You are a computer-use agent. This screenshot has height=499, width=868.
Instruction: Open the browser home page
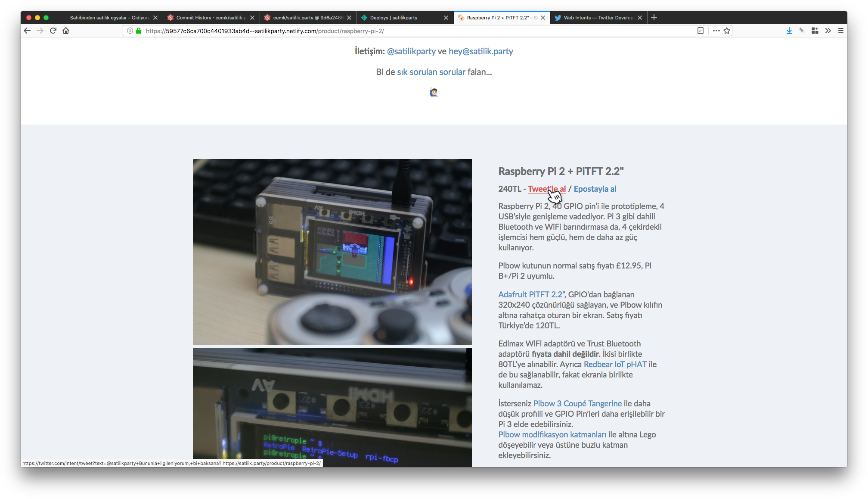(x=66, y=31)
